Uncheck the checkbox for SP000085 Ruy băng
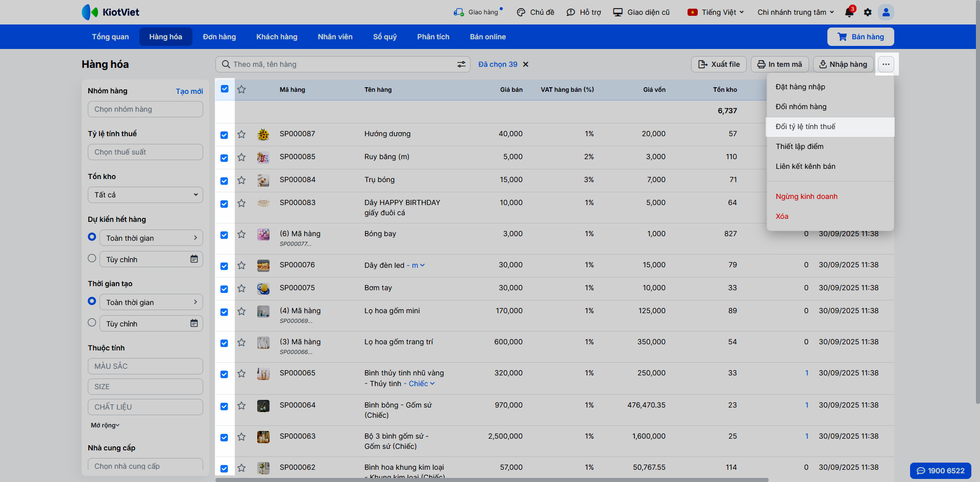 [x=224, y=158]
